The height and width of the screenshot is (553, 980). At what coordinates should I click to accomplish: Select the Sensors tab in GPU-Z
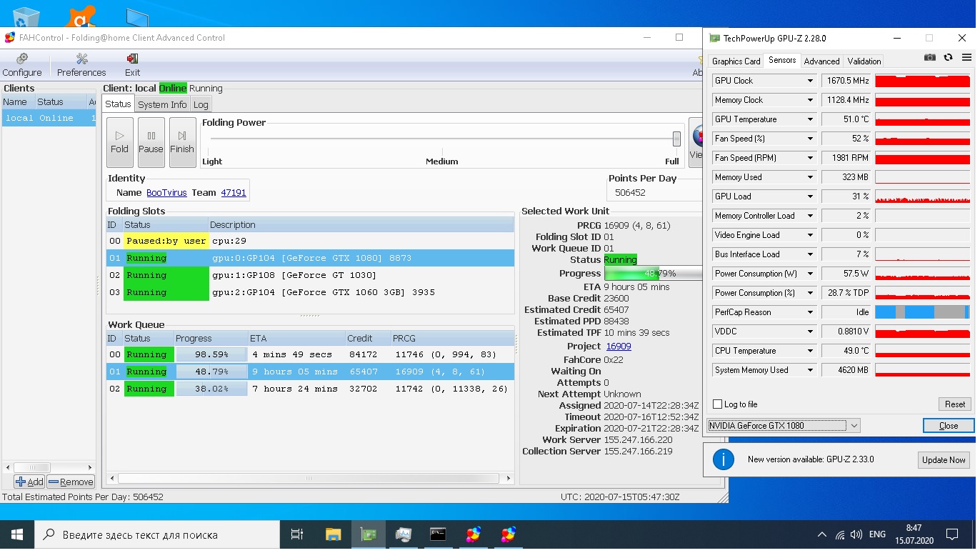pos(782,61)
